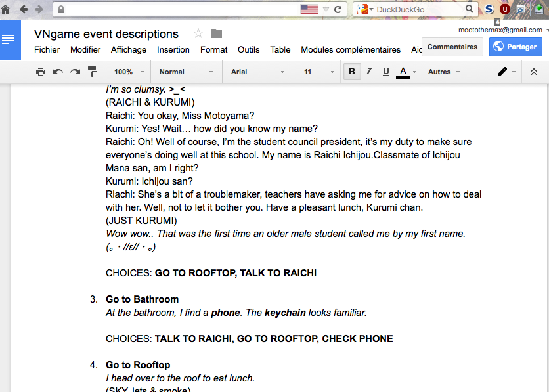
Task: Open the DuckDuckGo search engine selector
Action: tap(365, 9)
